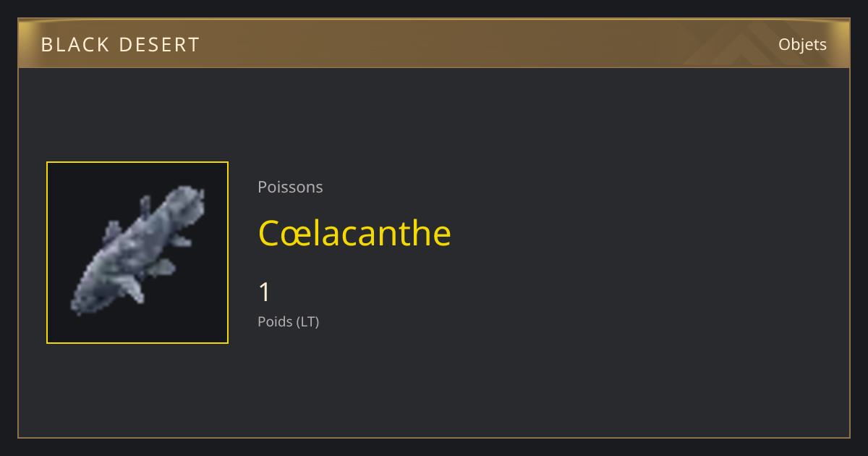
Task: Click the (LT) unit text
Action: [307, 321]
